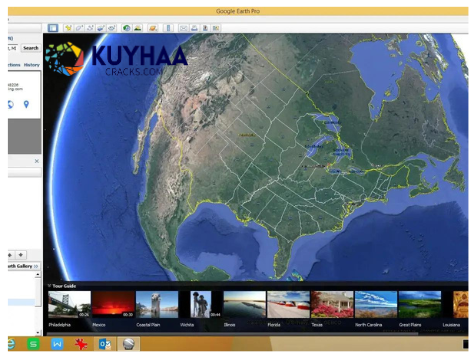
Task: Open the Texas tour thumbnail
Action: pyautogui.click(x=332, y=304)
